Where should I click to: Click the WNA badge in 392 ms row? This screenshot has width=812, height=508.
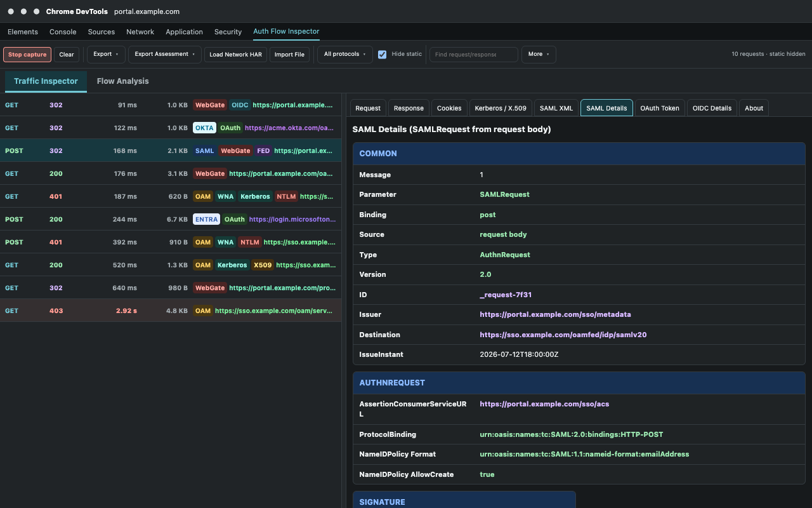225,242
